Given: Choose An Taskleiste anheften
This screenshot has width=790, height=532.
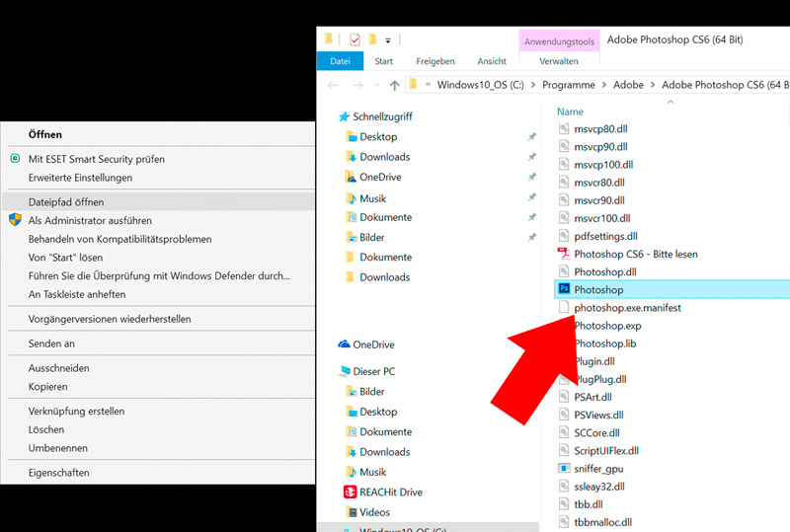Looking at the screenshot, I should click(160, 294).
